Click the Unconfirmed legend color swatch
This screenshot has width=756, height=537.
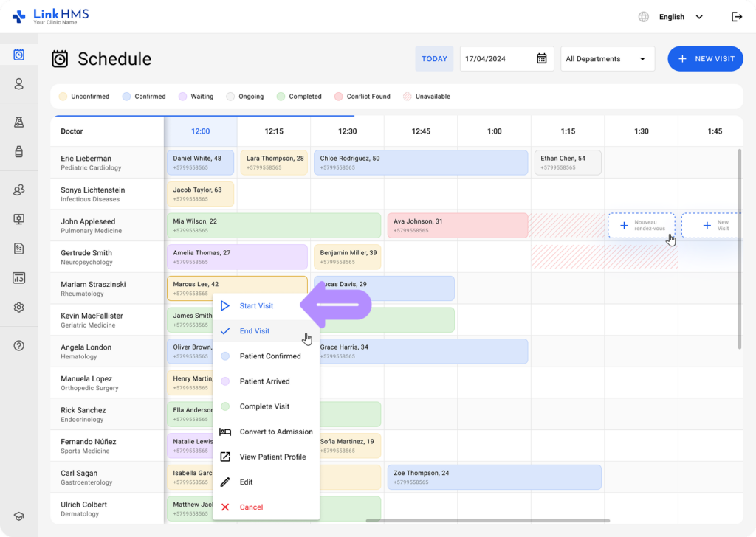tap(63, 97)
